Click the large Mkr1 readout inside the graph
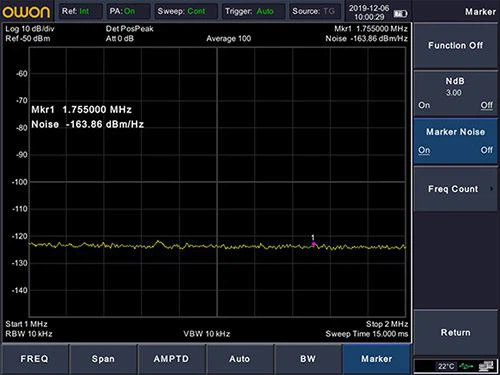Screen dimensions: 500x375 point(81,110)
